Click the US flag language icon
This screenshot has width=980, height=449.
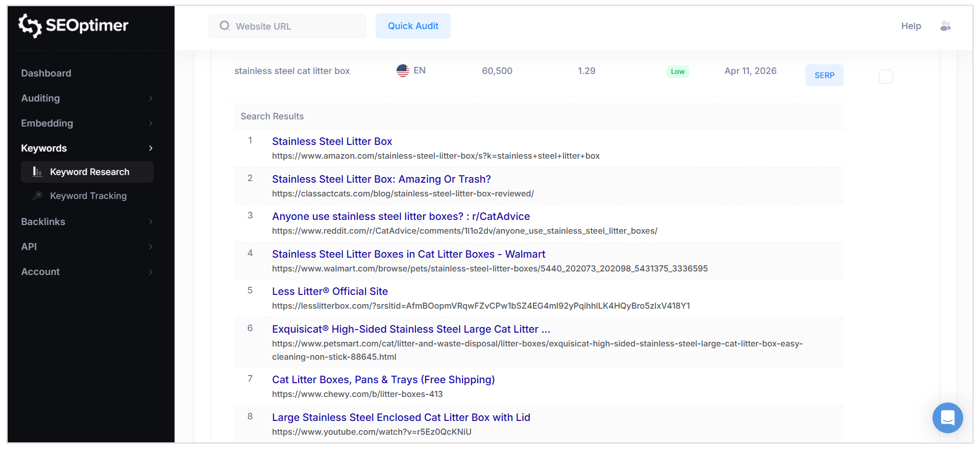tap(403, 70)
